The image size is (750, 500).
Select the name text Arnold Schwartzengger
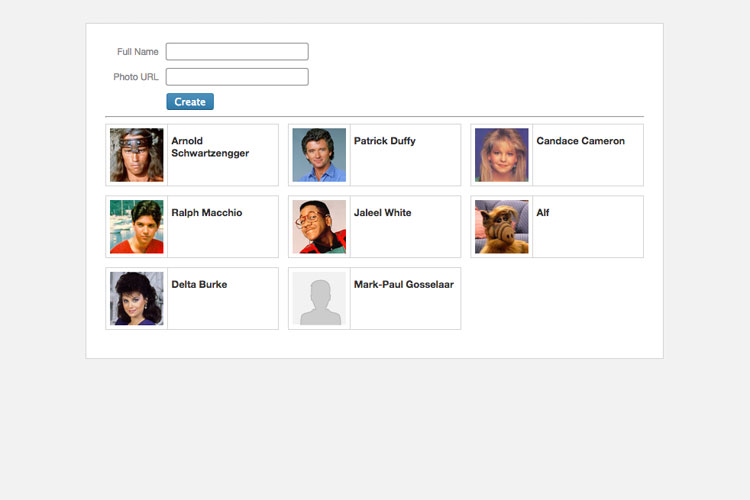210,147
